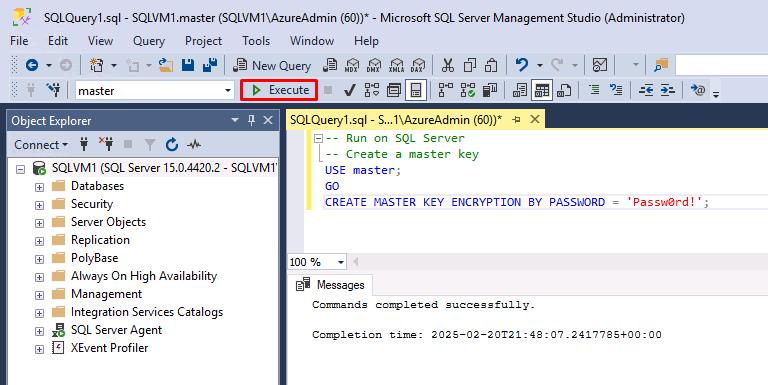The height and width of the screenshot is (385, 768).
Task: Open a file with the folder arrow icon
Action: point(166,65)
